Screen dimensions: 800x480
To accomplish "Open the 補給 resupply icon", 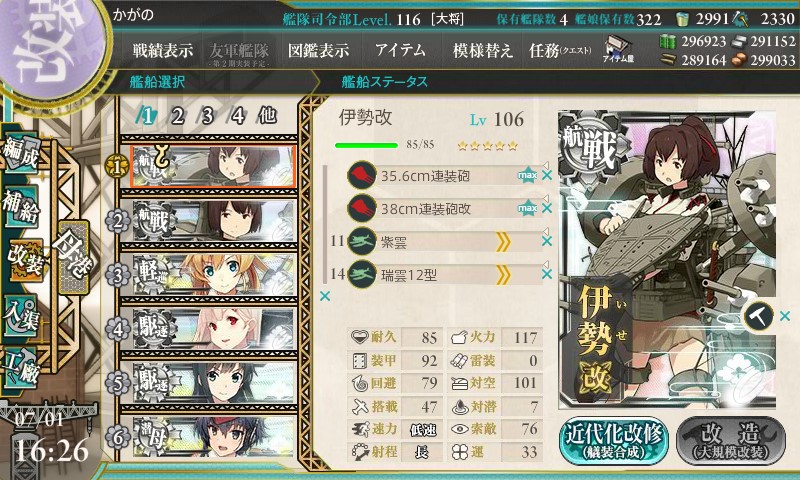I will pyautogui.click(x=20, y=206).
